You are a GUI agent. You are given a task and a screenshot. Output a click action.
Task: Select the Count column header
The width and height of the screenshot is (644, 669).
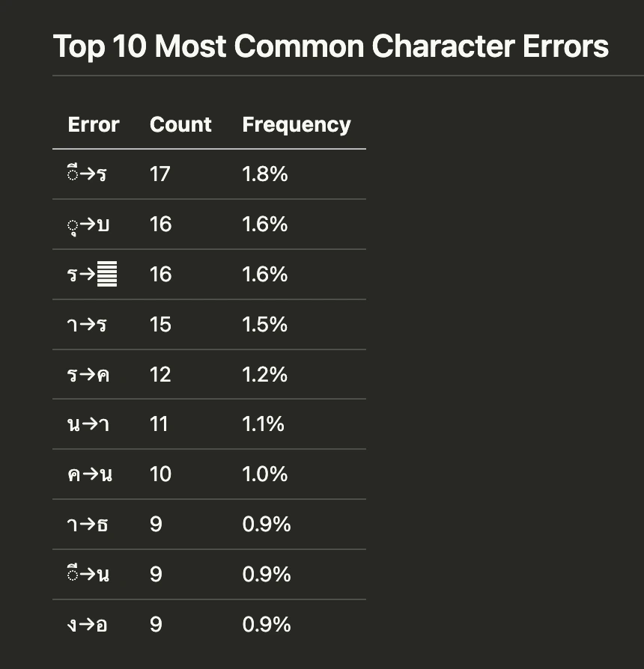pos(180,124)
